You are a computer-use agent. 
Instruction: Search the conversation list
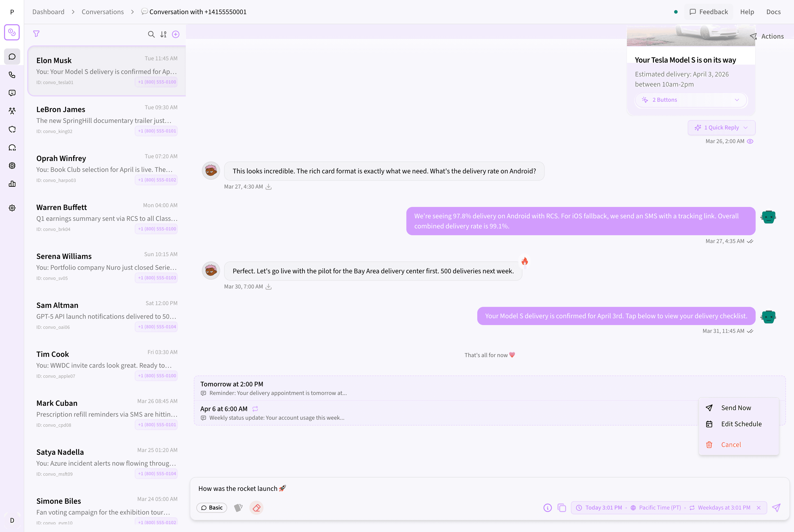pos(151,34)
